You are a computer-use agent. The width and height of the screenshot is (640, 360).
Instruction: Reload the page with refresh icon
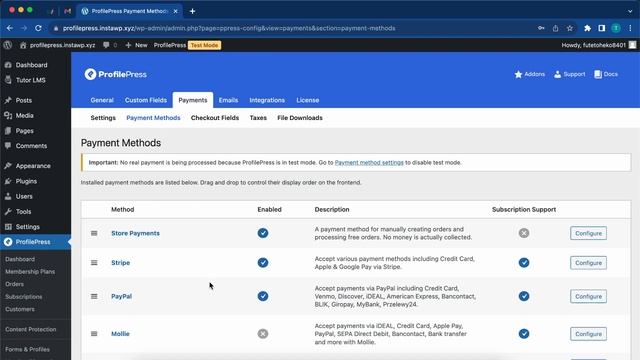click(38, 28)
